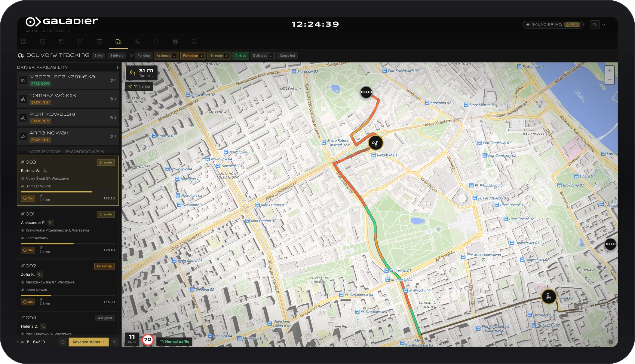Open the Galadier HQ location selector
The image size is (635, 364).
click(x=553, y=25)
